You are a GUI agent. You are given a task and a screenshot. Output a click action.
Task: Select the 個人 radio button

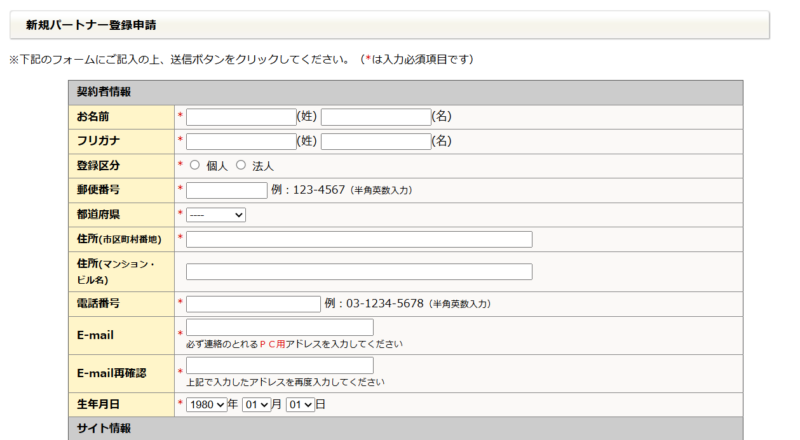(194, 165)
